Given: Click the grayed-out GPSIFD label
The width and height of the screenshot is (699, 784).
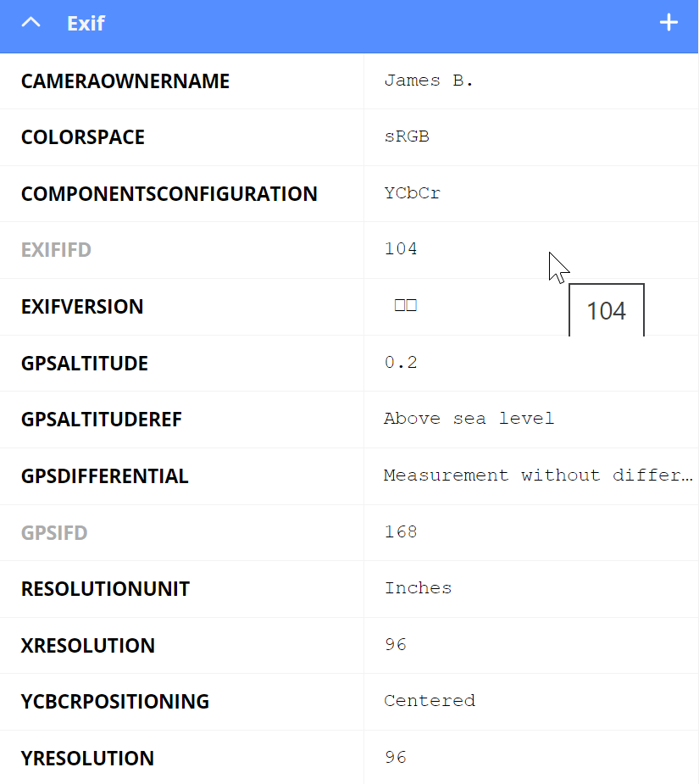Looking at the screenshot, I should point(55,532).
